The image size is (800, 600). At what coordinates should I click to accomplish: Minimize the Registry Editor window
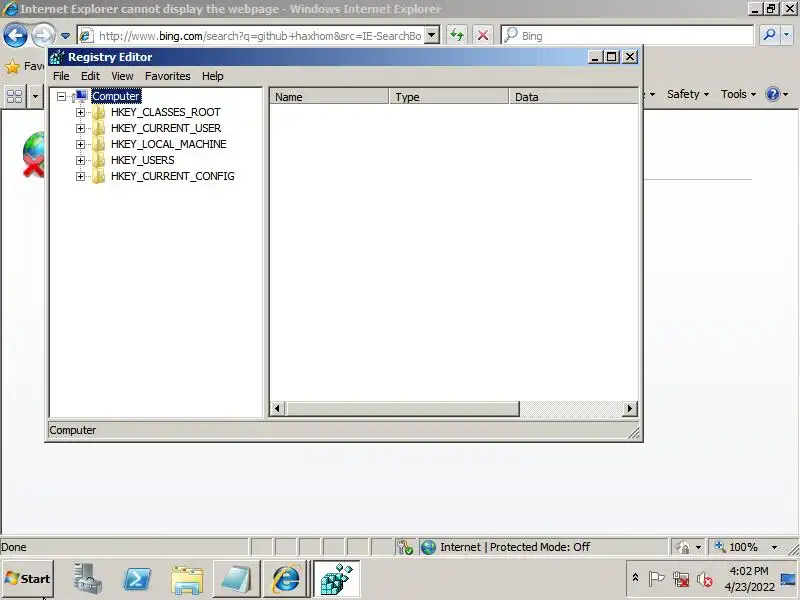click(x=595, y=57)
